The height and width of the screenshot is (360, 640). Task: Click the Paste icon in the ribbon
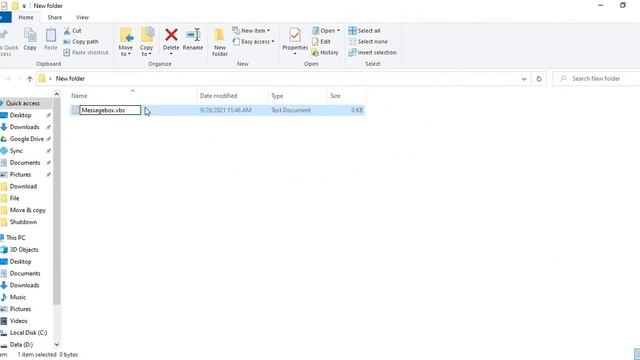(x=51, y=39)
